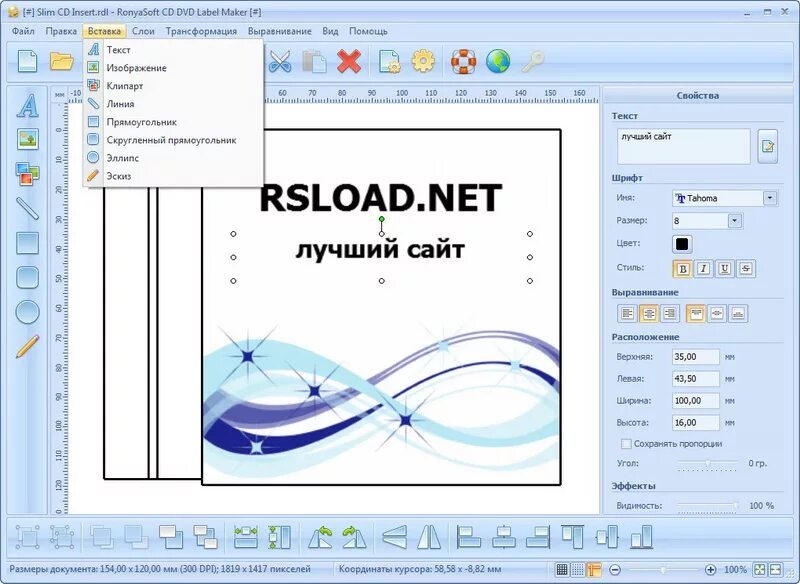This screenshot has height=584, width=800.
Task: Open the Слои menu
Action: point(143,31)
